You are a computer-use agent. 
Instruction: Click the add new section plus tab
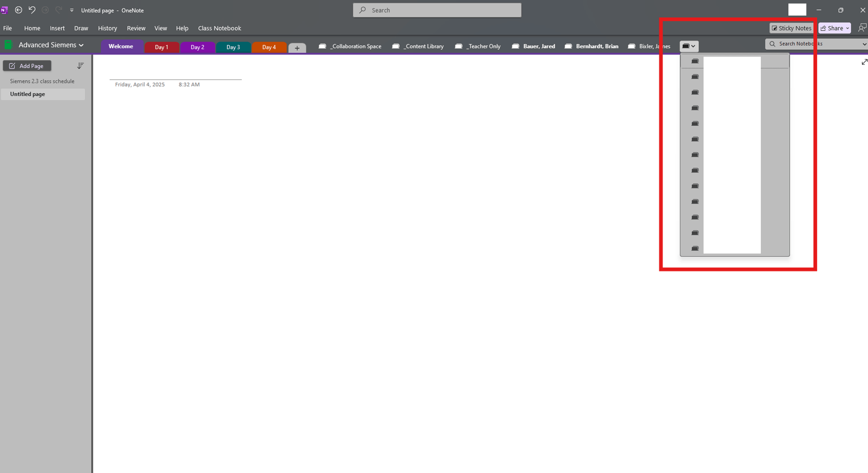tap(297, 48)
